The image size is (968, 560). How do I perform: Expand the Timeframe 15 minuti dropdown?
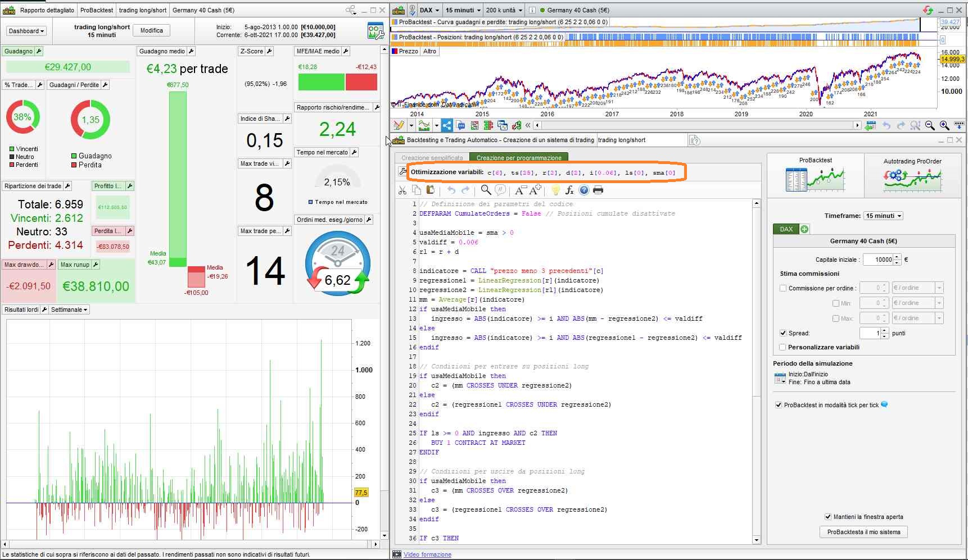(x=883, y=216)
